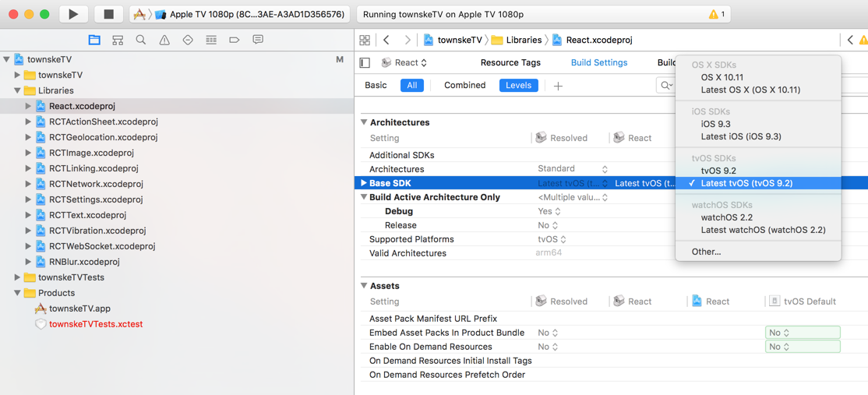Show the Report navigator speech-bubble icon
868x395 pixels.
pyautogui.click(x=258, y=40)
